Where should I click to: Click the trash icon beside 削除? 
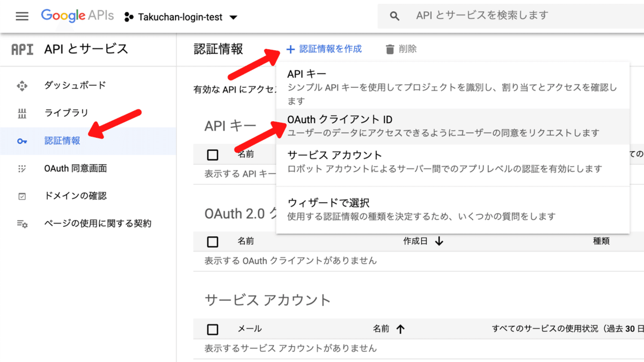(390, 49)
